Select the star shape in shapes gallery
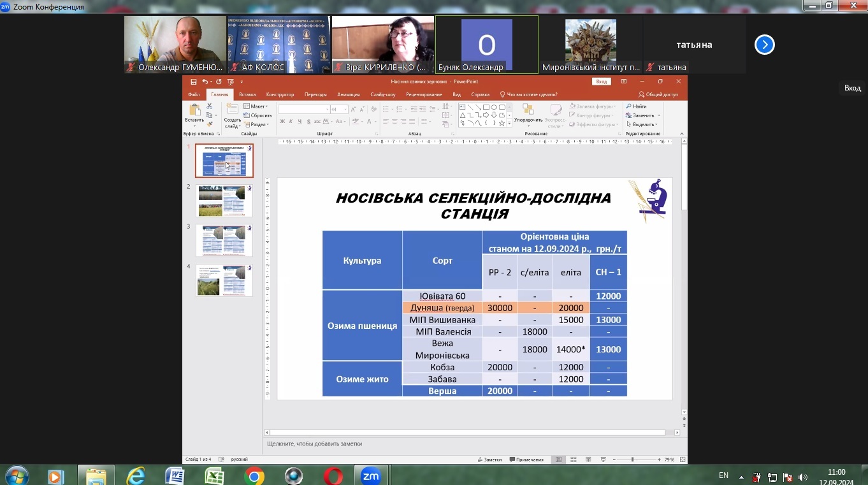 point(502,123)
